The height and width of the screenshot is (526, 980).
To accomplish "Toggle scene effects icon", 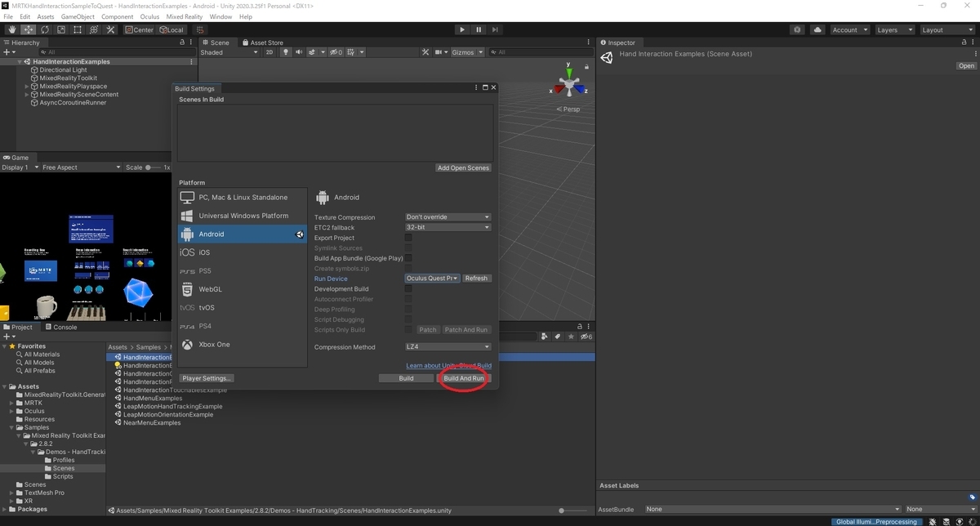I will [314, 52].
